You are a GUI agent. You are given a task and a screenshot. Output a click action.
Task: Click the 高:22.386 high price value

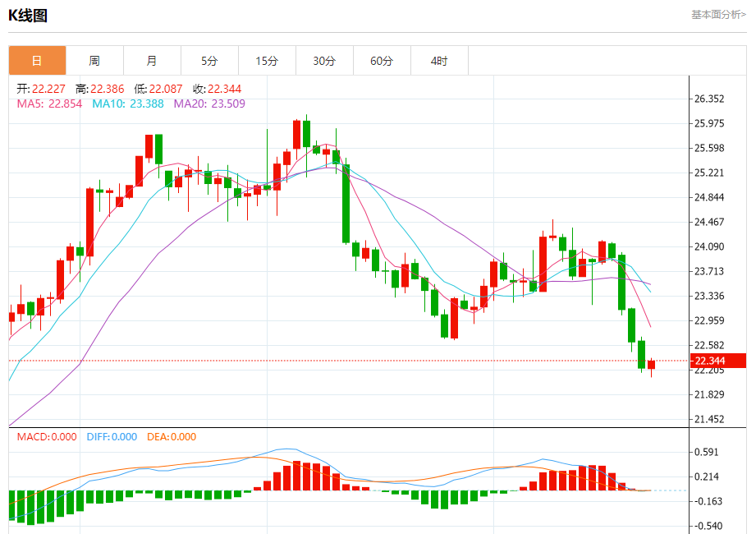[x=99, y=89]
